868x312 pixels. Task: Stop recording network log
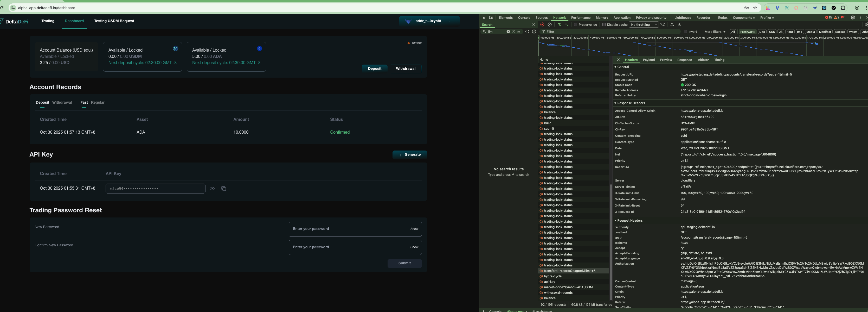tap(542, 25)
